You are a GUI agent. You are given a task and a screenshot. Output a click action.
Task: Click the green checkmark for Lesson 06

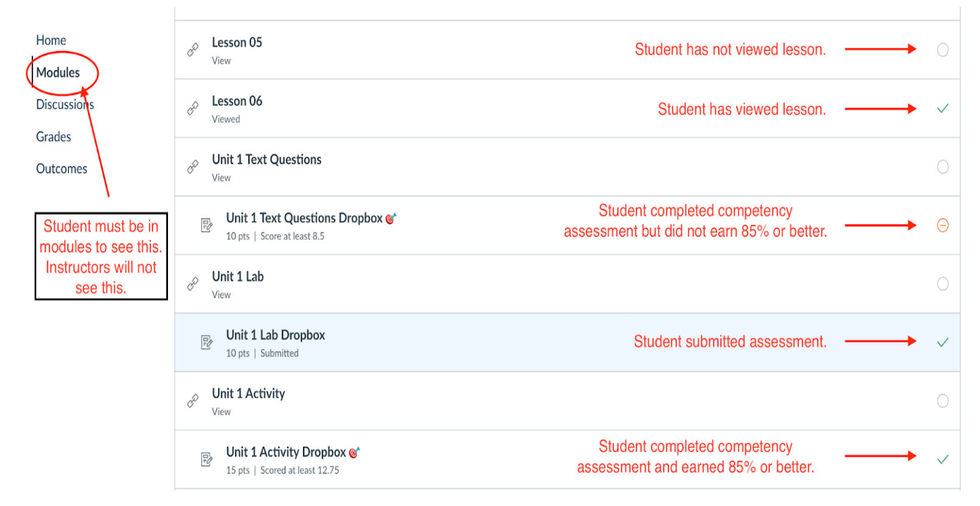[942, 109]
